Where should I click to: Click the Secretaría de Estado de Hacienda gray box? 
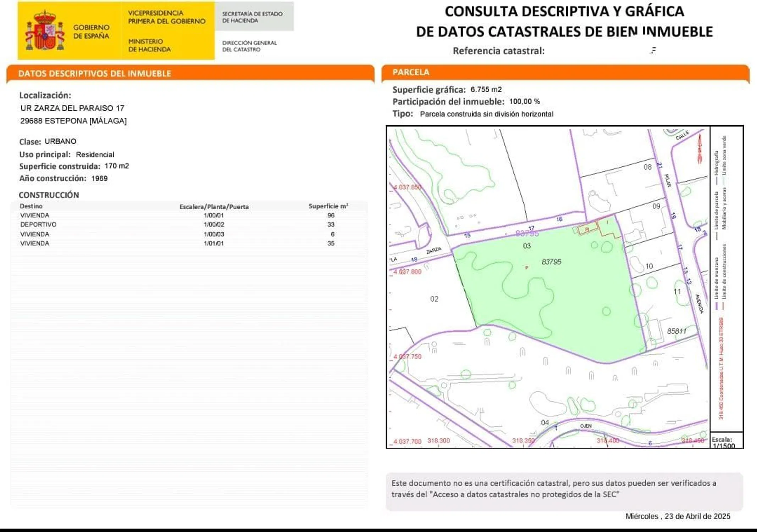pyautogui.click(x=254, y=17)
